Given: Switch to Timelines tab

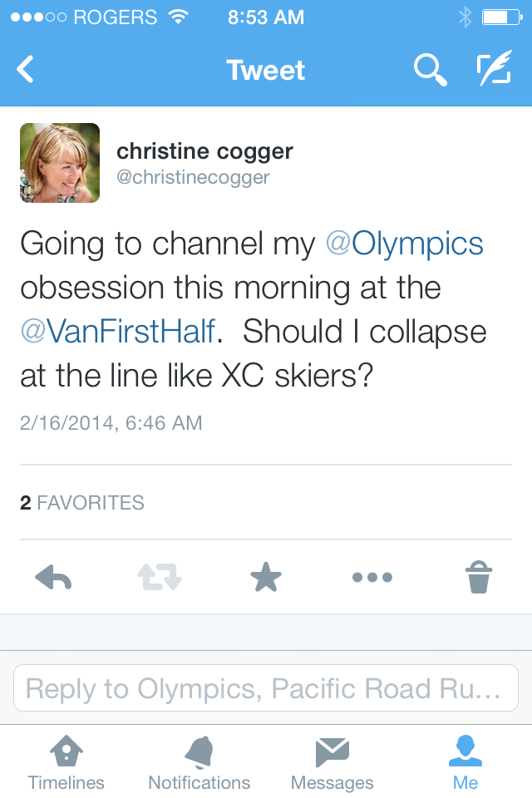Looking at the screenshot, I should pos(66,761).
